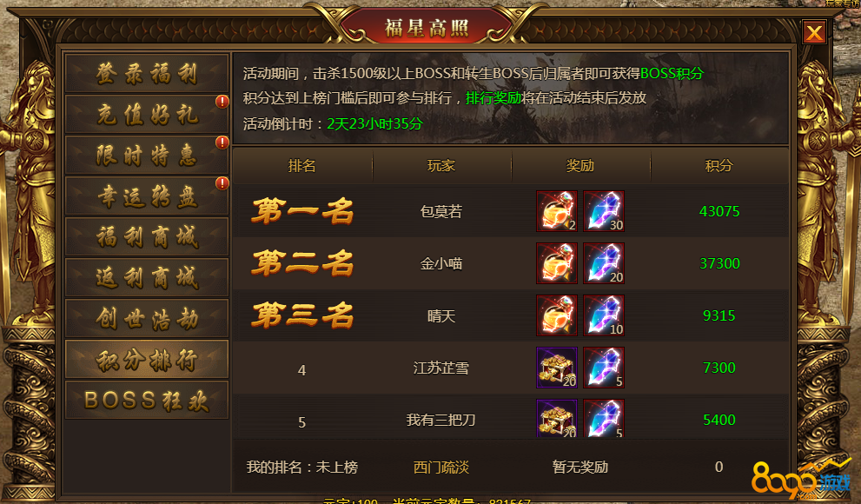Image resolution: width=861 pixels, height=504 pixels.
Task: Click first place crystal reward x30
Action: coord(604,211)
